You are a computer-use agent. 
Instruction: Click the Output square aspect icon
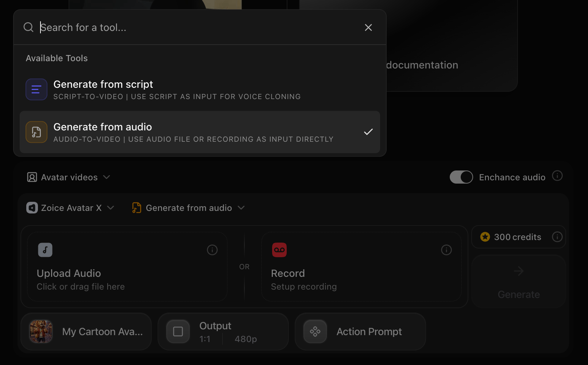point(178,331)
